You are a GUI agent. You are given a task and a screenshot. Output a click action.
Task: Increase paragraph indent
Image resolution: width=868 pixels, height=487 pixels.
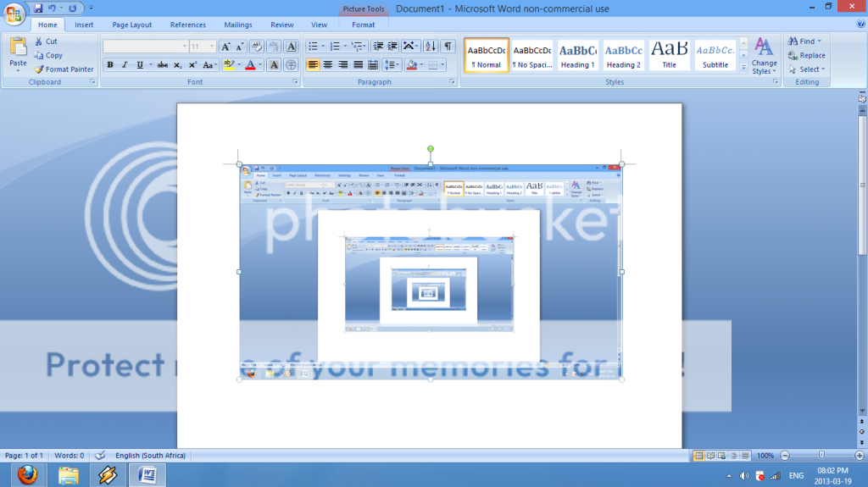coord(392,47)
